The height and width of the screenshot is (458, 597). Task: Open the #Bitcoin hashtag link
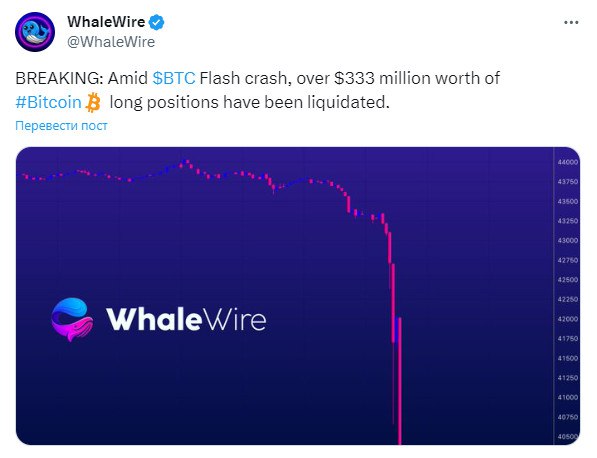pyautogui.click(x=48, y=102)
